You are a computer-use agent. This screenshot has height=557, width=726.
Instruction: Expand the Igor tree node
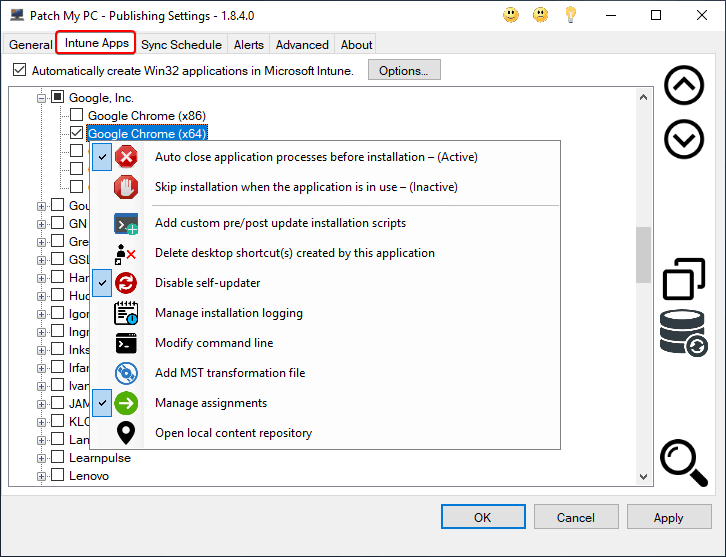(x=41, y=314)
